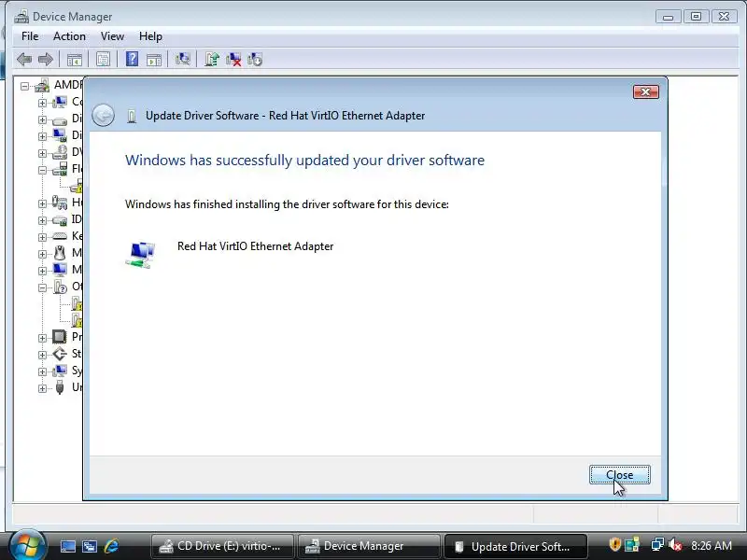Click the Close button in the driver dialog
This screenshot has width=747, height=560.
619,475
